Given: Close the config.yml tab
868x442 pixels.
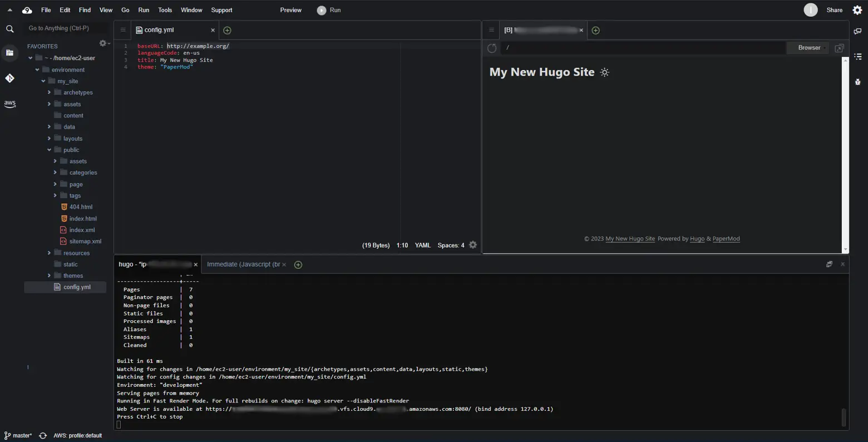Looking at the screenshot, I should tap(213, 30).
